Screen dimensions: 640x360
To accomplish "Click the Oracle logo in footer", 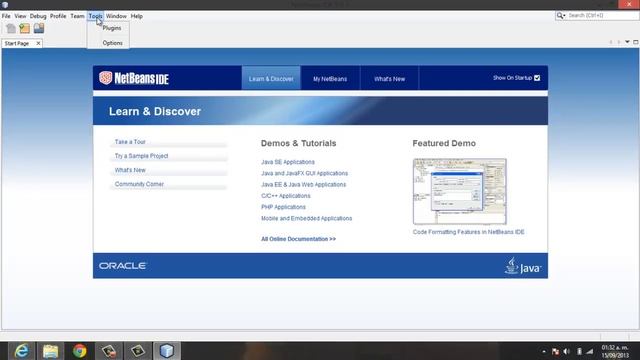I will (122, 266).
